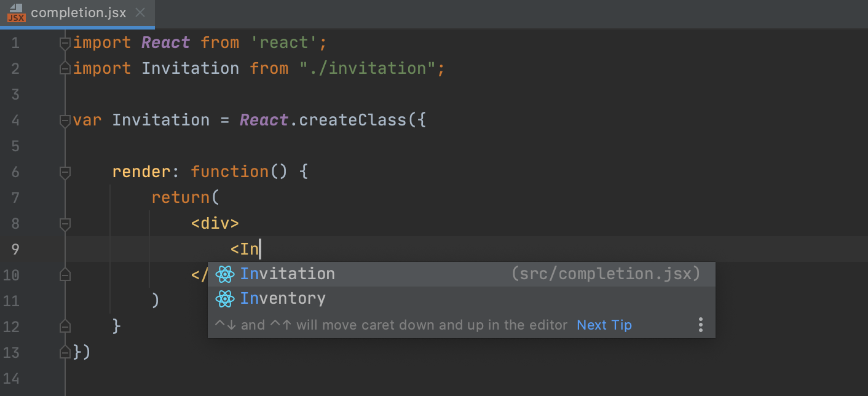
Task: Click the JSX file icon on the completion.jsx tab
Action: click(x=16, y=12)
